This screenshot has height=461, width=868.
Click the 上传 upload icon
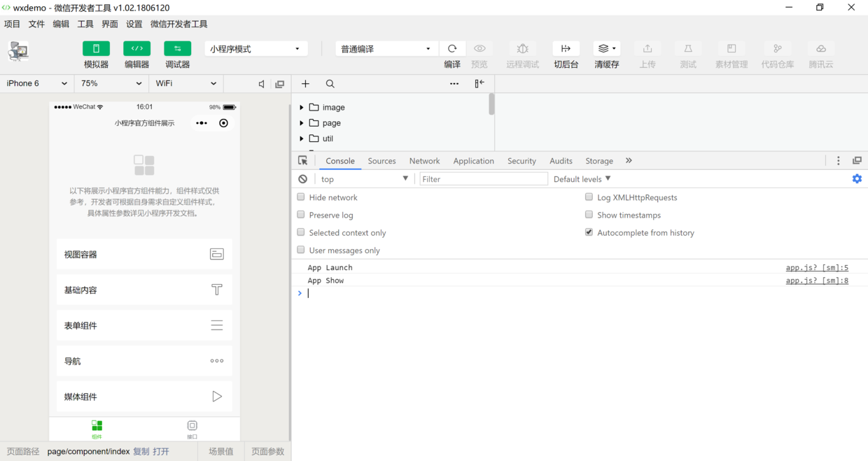[x=647, y=48]
